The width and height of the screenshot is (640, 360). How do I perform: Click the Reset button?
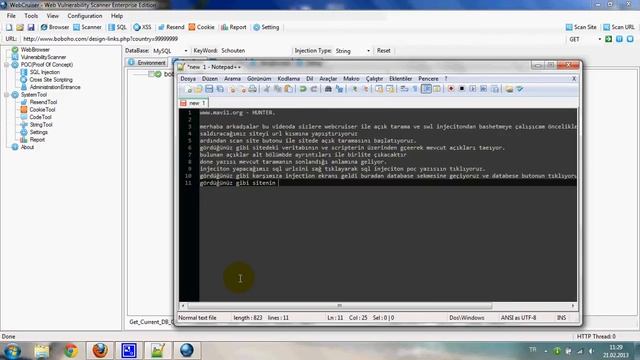[x=383, y=51]
